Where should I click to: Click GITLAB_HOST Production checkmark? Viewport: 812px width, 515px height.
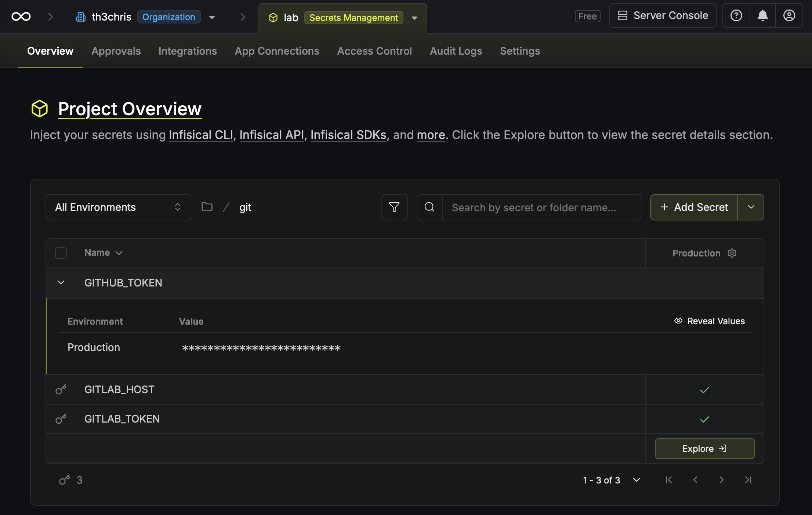(x=705, y=390)
